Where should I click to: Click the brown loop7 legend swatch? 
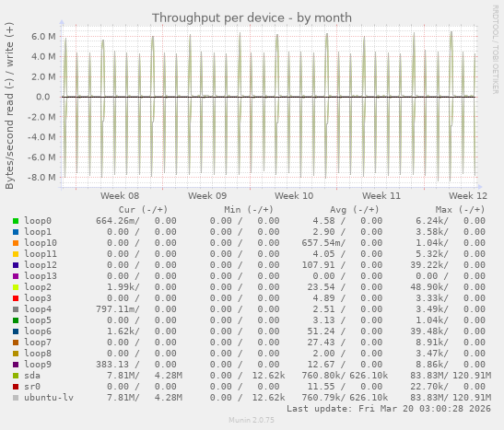[x=16, y=343]
